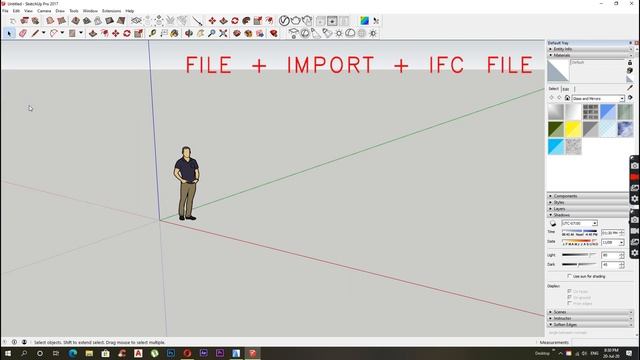Viewport: 640px width, 360px height.
Task: Choose the Line pencil tool
Action: click(x=35, y=33)
